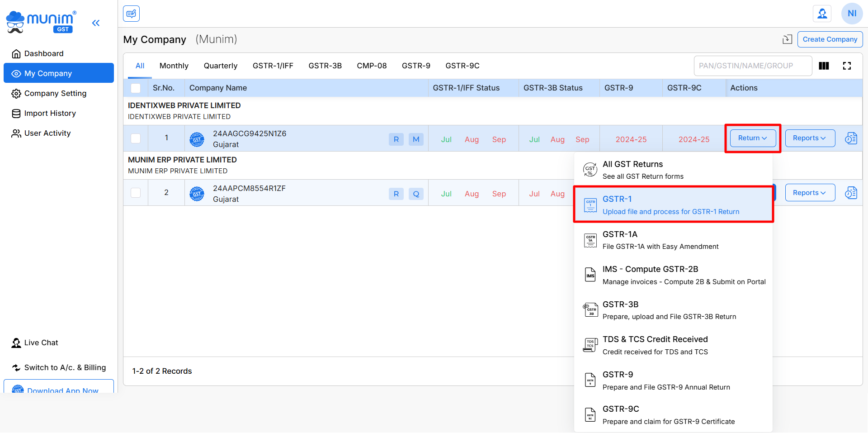
Task: Click GSTR-1 Aug status in MUNIM ERP row
Action: click(472, 194)
